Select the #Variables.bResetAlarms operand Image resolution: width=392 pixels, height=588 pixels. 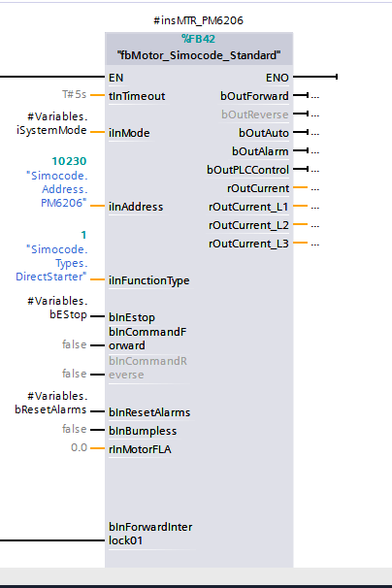(x=51, y=403)
